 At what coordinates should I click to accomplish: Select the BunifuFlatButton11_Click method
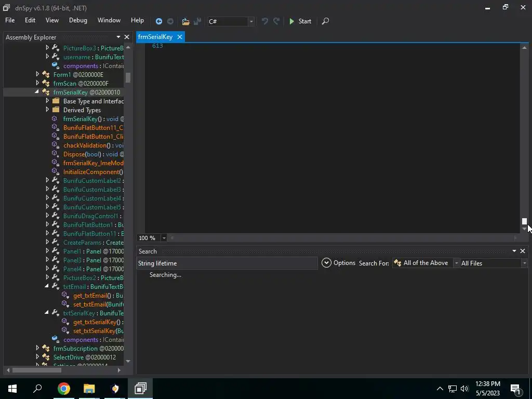coord(94,128)
